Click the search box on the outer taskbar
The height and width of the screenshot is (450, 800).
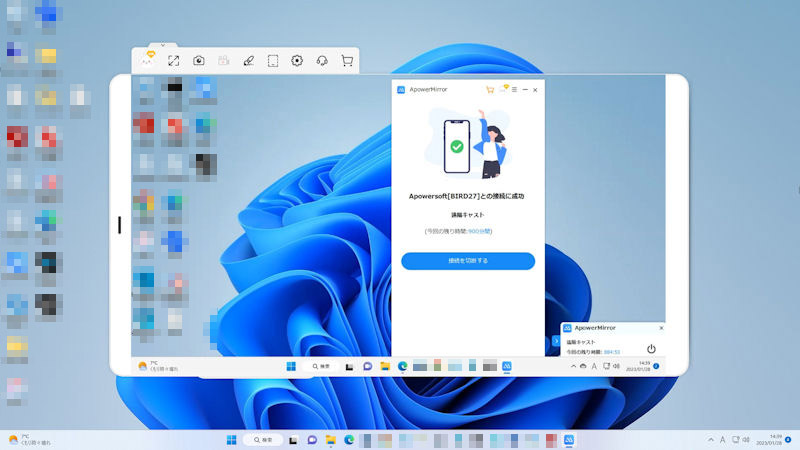click(263, 440)
